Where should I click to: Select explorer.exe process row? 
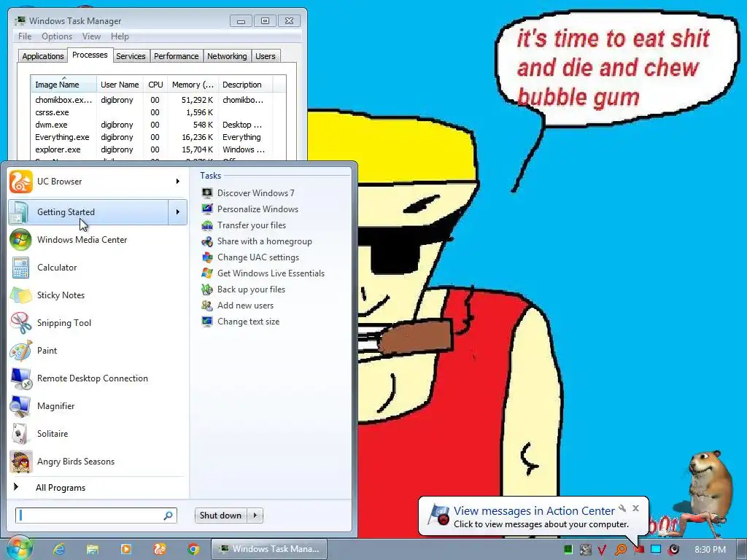pos(158,149)
